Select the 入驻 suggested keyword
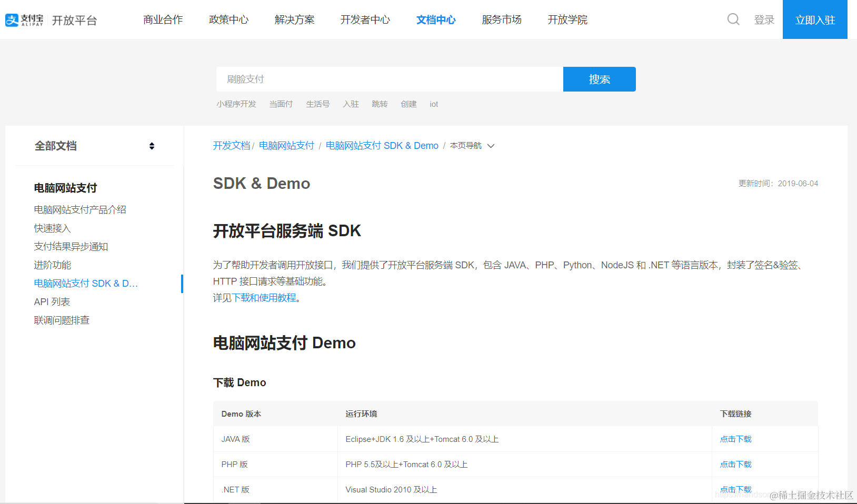 coord(351,104)
